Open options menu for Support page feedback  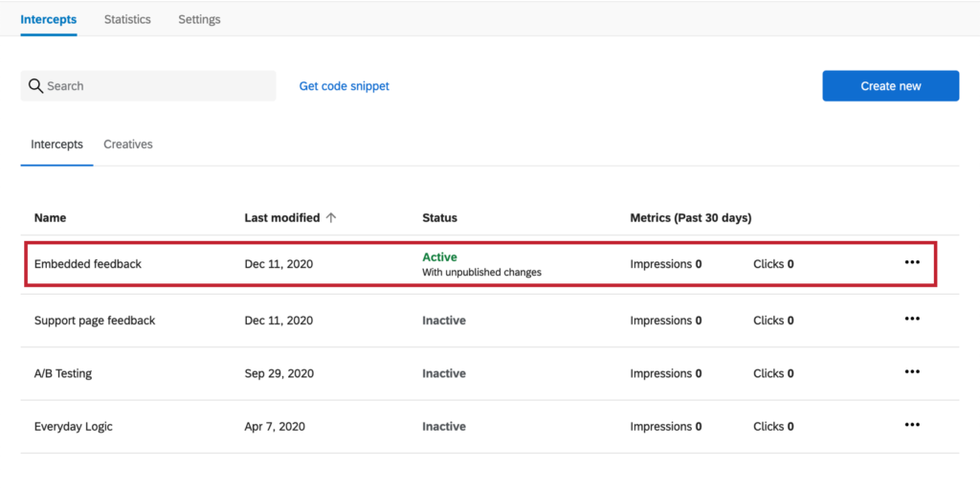[x=912, y=320]
